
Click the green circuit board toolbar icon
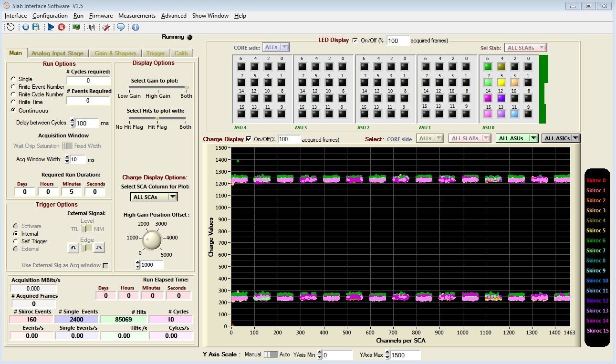pyautogui.click(x=76, y=27)
